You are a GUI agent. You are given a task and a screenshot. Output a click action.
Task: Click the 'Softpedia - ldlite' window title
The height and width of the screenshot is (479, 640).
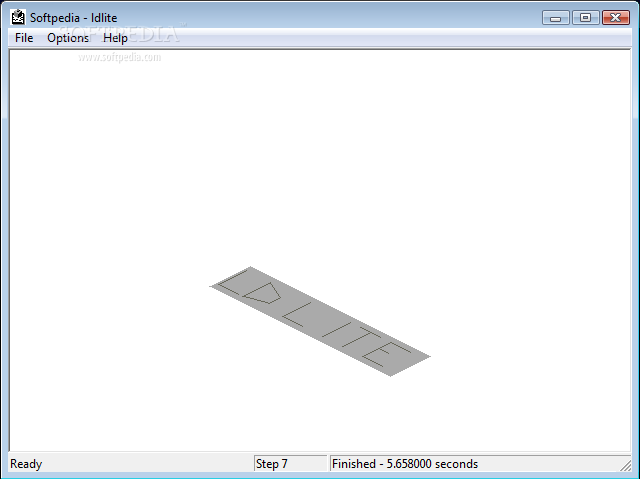coord(73,18)
